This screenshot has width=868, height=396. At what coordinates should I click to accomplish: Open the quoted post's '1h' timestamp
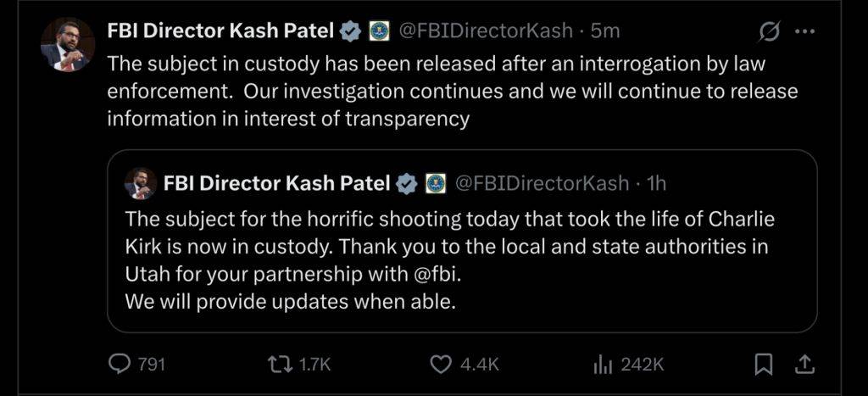pyautogui.click(x=657, y=182)
